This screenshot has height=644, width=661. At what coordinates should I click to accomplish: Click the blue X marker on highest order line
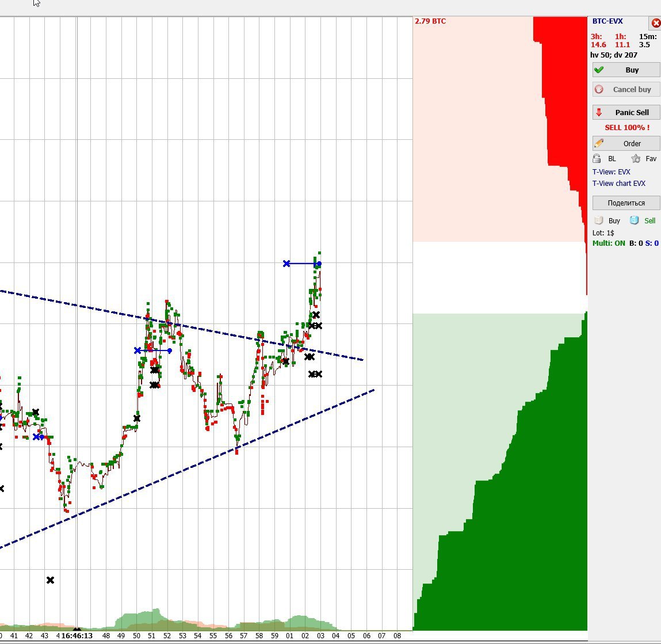[x=286, y=264]
